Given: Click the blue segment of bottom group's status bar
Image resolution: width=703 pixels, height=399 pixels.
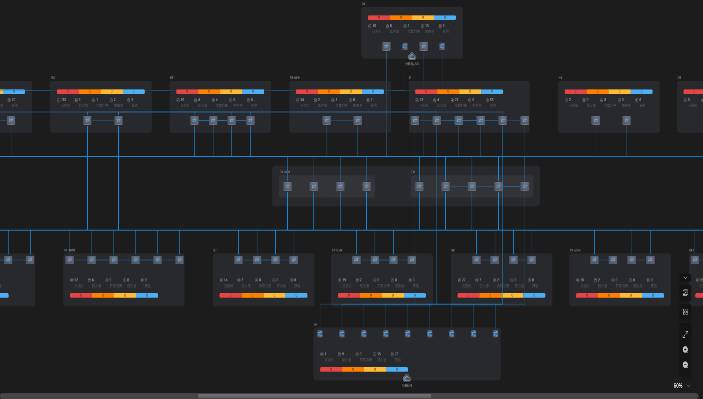Looking at the screenshot, I should pyautogui.click(x=397, y=369).
